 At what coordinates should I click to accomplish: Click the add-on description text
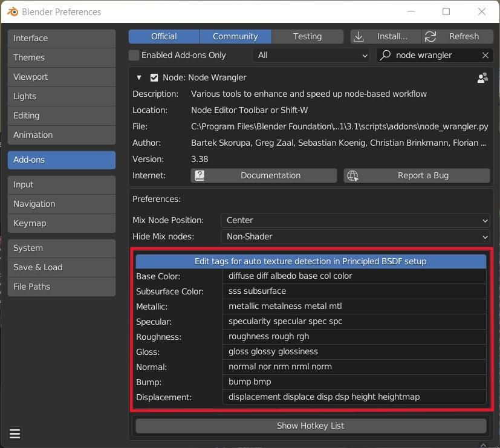click(309, 94)
